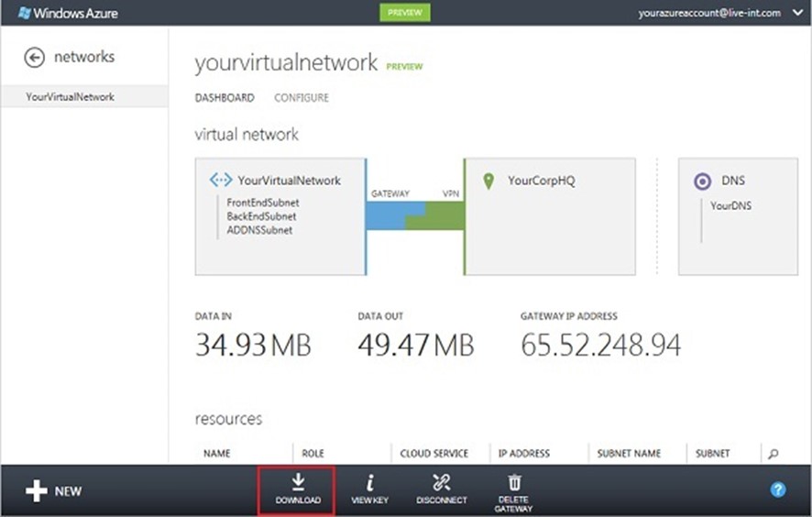Click the YourVirtualNetwork network icon in diagram
Viewport: 812px width, 517px height.
[221, 181]
